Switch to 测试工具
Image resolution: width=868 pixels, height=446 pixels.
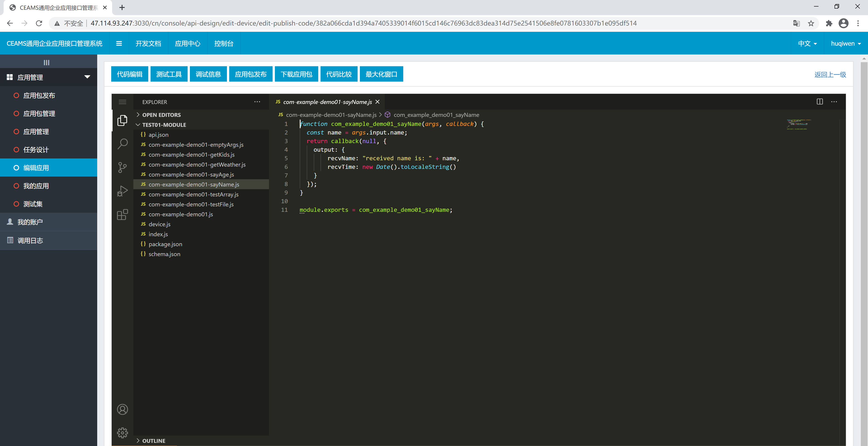click(169, 74)
